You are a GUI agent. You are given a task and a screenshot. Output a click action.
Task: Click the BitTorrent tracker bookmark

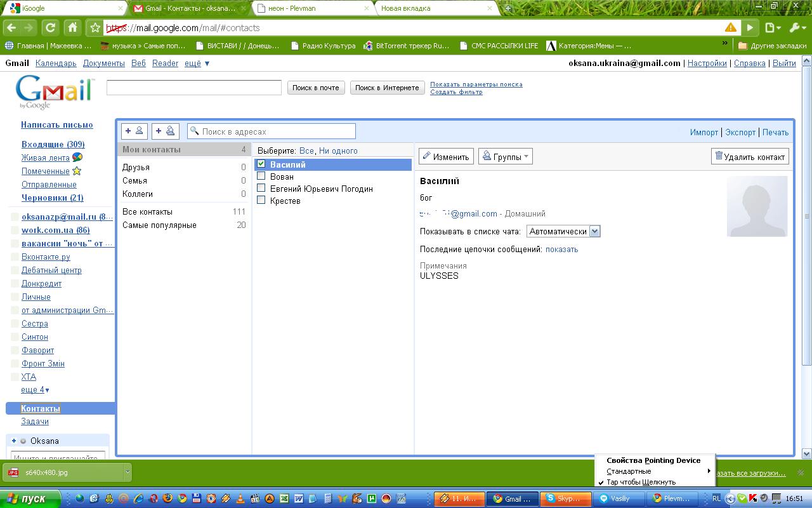(x=407, y=46)
